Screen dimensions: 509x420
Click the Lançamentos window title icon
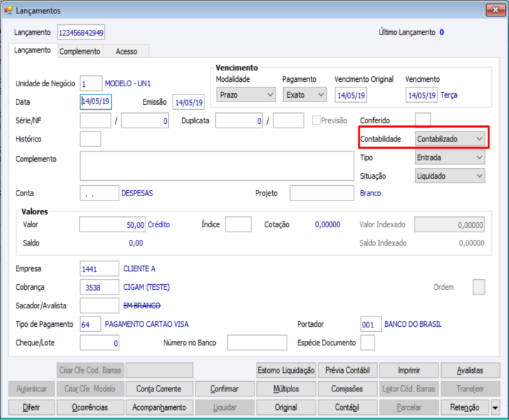tap(8, 10)
